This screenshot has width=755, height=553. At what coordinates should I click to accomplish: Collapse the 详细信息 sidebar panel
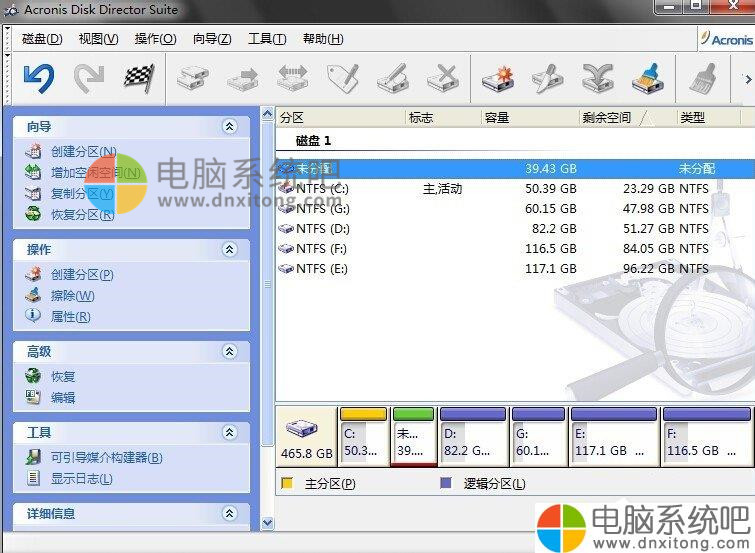tap(230, 514)
